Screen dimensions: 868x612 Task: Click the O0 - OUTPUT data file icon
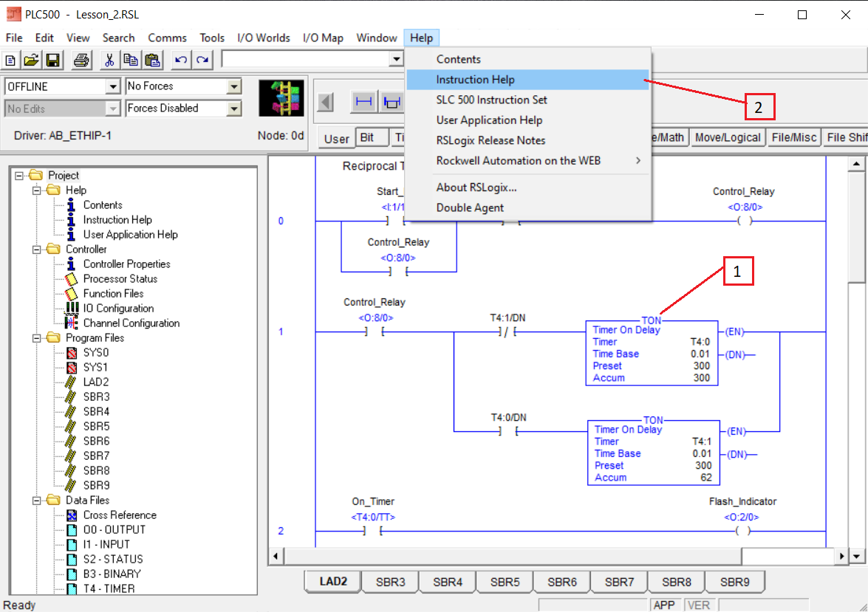(72, 530)
